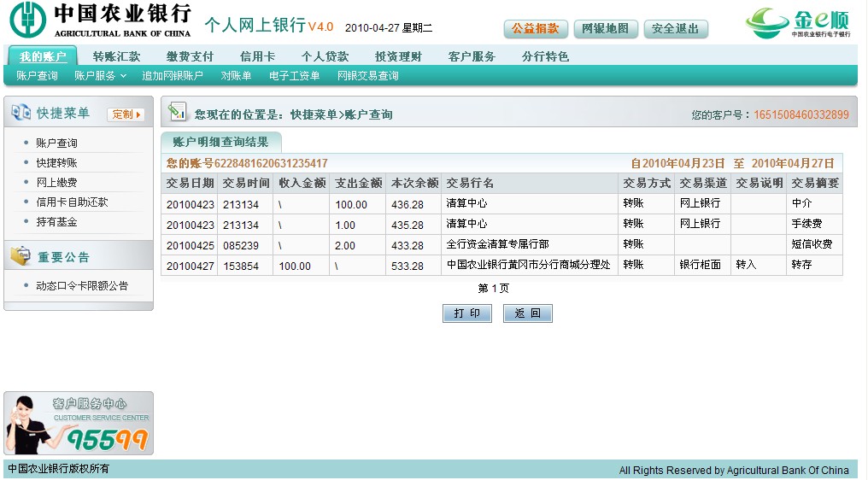Click the 快捷转账 sidebar link
Viewport: 868px width, 480px height.
(56, 163)
